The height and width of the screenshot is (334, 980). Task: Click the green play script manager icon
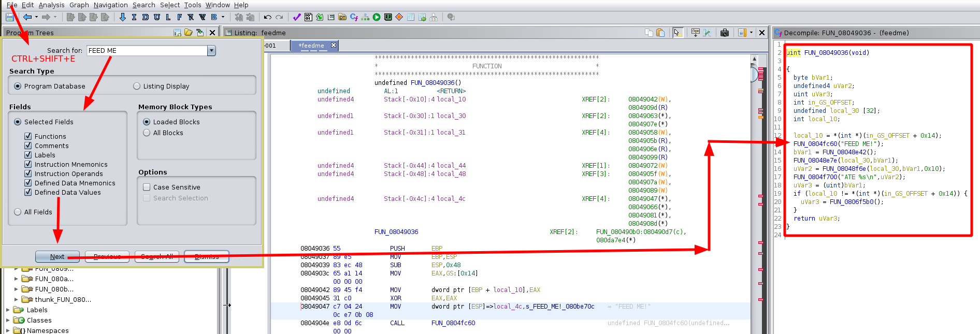[x=377, y=17]
